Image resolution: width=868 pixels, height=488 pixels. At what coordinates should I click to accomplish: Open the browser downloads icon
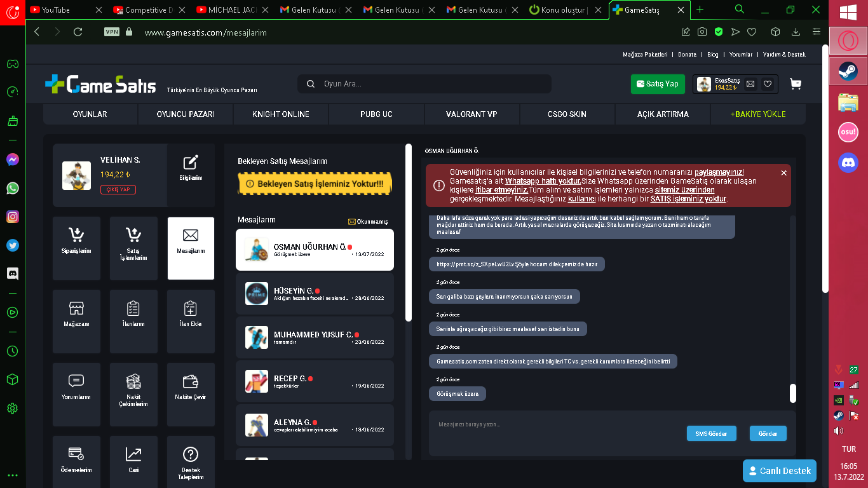coord(796,32)
